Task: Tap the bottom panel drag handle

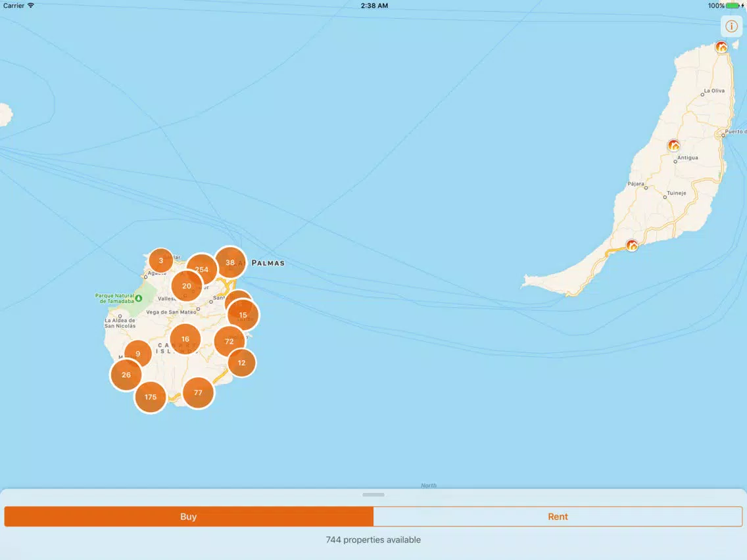Action: point(373,495)
